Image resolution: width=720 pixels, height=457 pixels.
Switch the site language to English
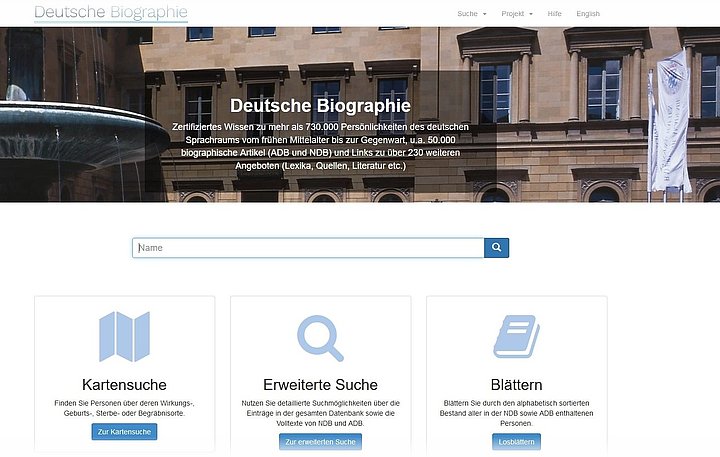[588, 14]
